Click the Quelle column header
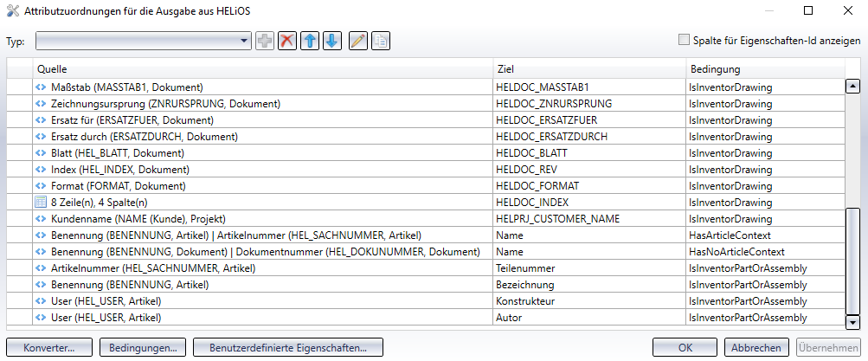This screenshot has height=361, width=868. tap(263, 69)
